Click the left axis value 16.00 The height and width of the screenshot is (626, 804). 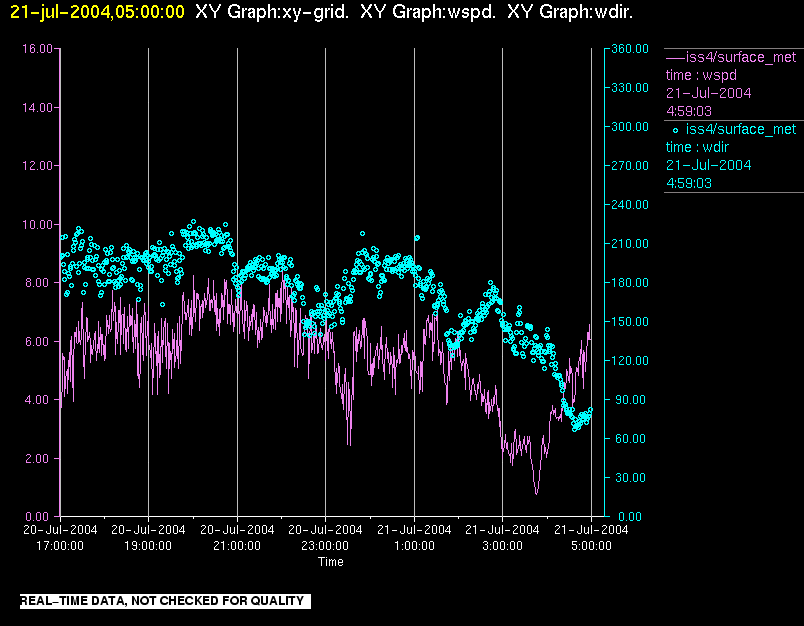[x=37, y=49]
